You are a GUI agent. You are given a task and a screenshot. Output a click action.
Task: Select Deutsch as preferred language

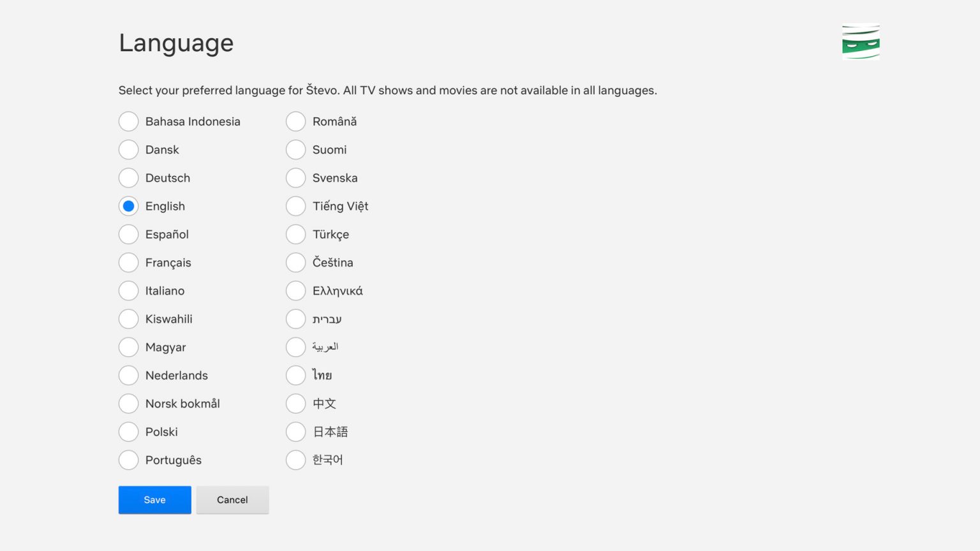(128, 178)
